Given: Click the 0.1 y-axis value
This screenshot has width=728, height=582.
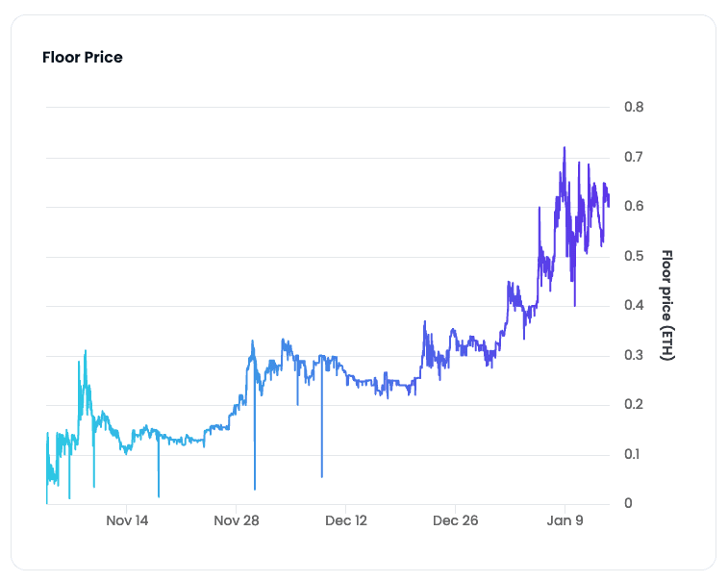Looking at the screenshot, I should pyautogui.click(x=633, y=454).
